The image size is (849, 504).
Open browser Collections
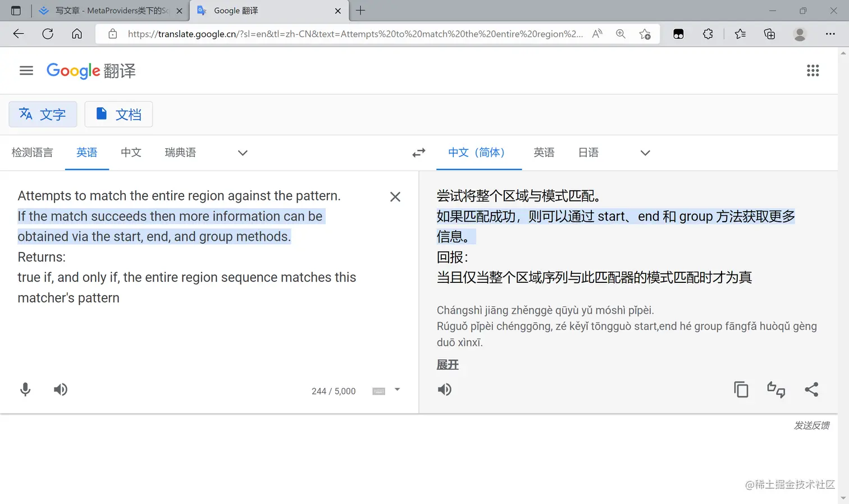pos(769,34)
